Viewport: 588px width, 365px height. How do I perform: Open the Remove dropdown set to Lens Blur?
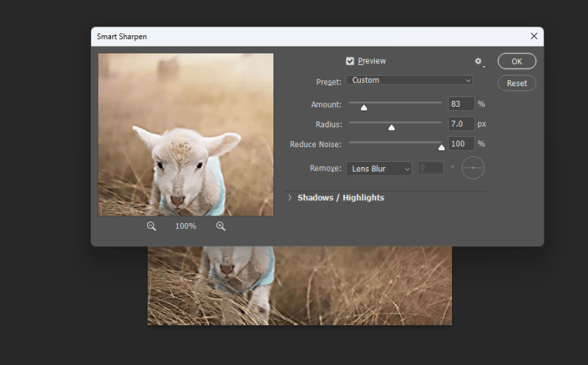point(379,169)
